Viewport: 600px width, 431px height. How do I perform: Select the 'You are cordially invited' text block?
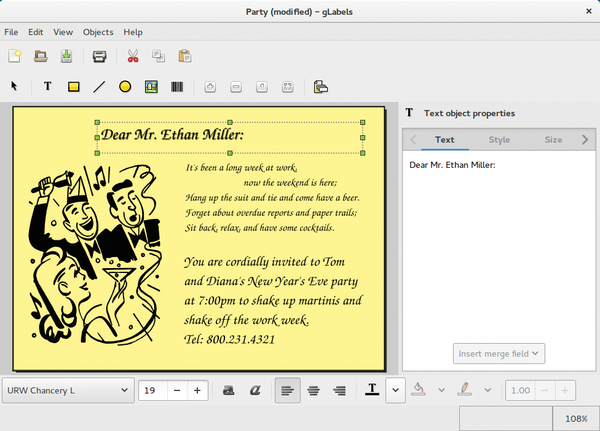(x=273, y=300)
